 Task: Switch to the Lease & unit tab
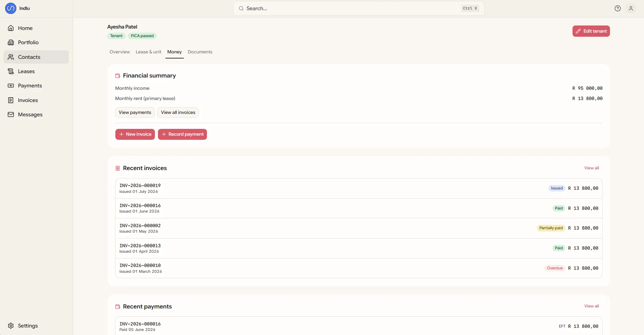148,52
